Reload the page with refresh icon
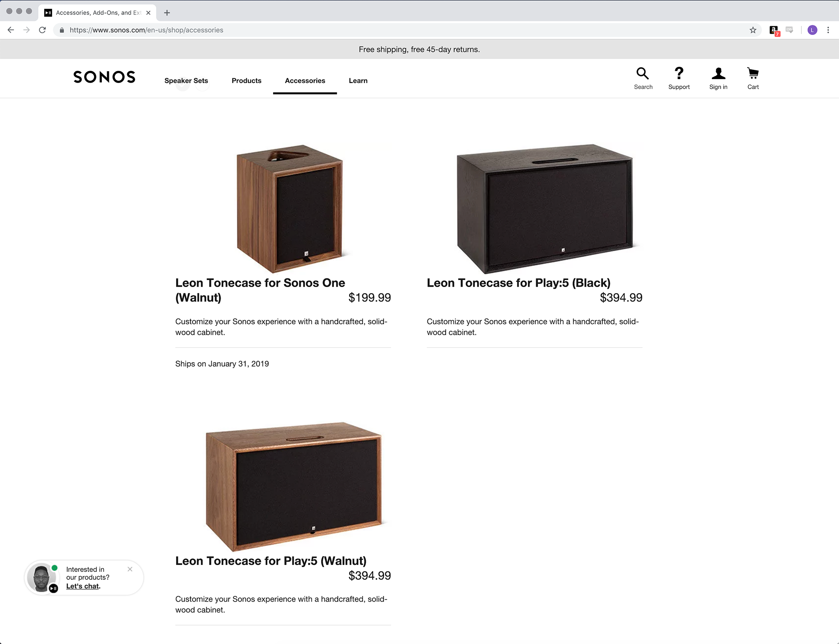Viewport: 839px width, 644px height. [x=42, y=30]
